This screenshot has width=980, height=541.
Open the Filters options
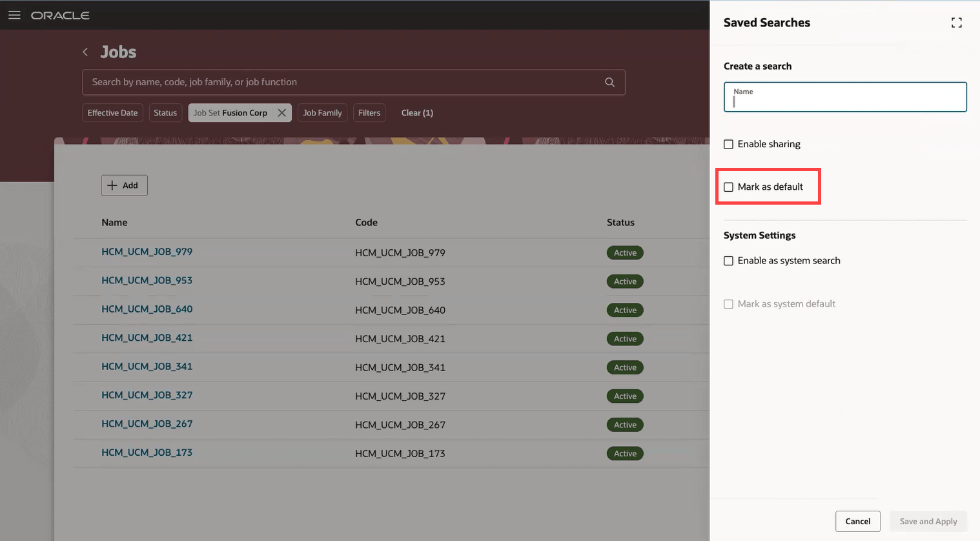pos(369,112)
